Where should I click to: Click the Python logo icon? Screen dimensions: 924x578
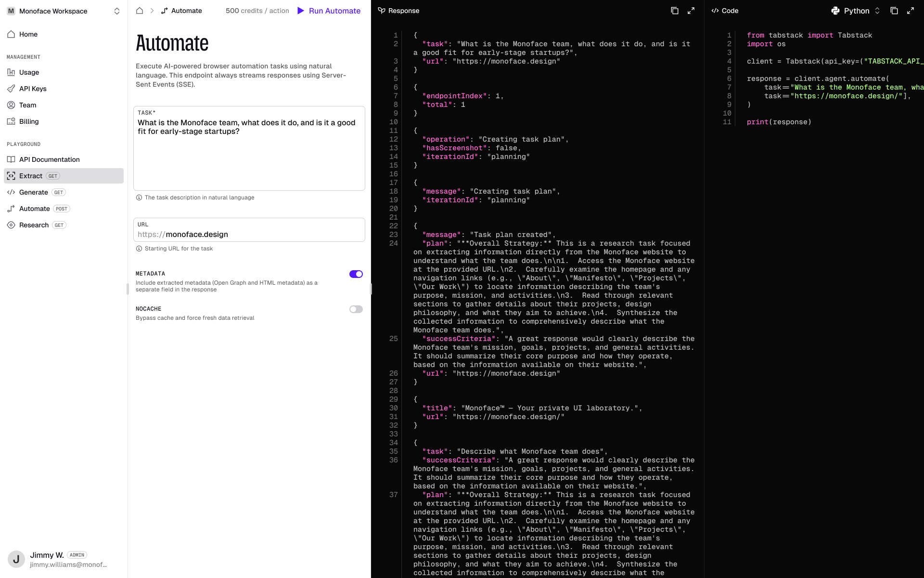[x=835, y=11]
